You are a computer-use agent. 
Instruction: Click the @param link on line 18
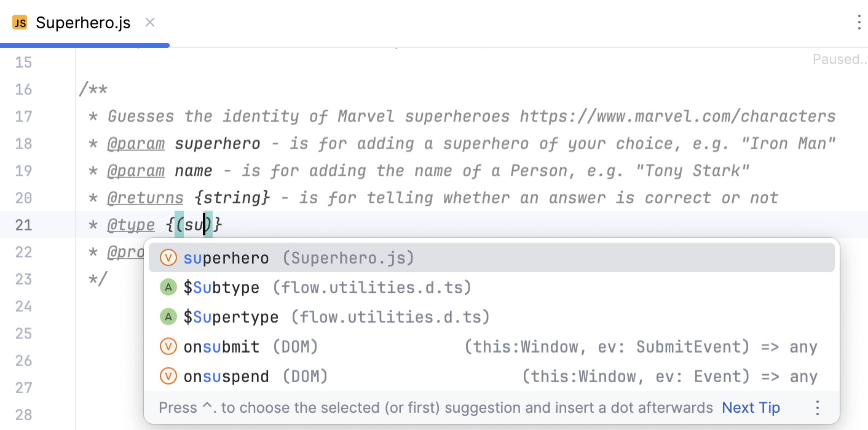tap(136, 143)
